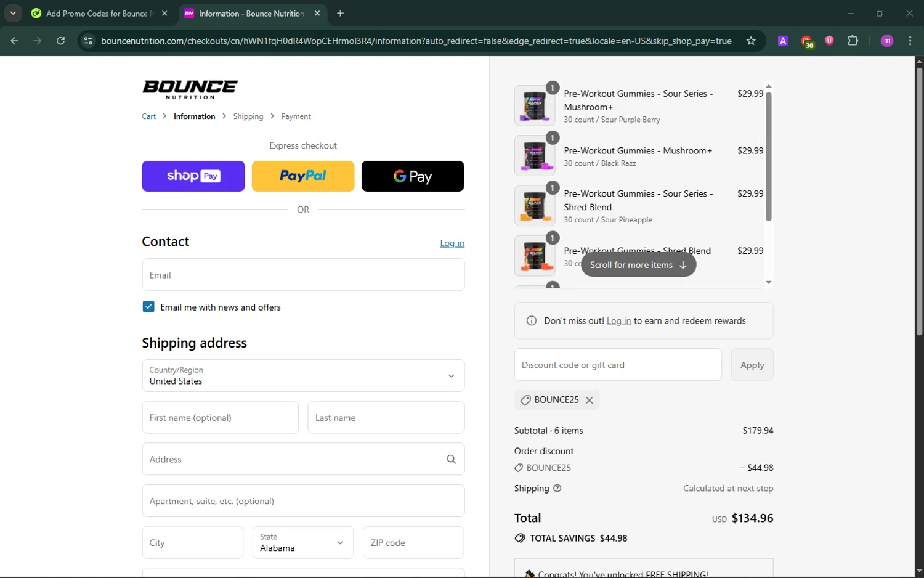The height and width of the screenshot is (578, 924).
Task: Click Payment breadcrumb step
Action: 296,116
